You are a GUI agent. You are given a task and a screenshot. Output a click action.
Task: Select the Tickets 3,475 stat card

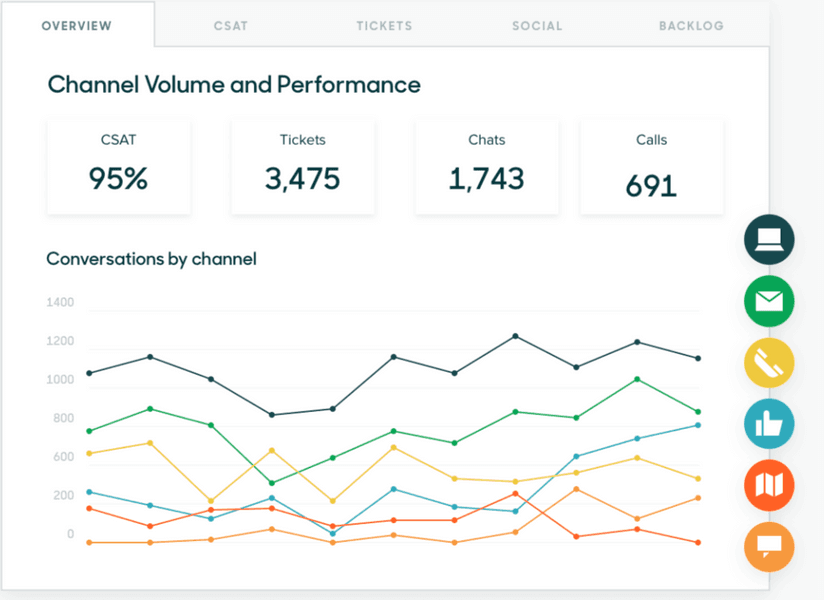[302, 165]
